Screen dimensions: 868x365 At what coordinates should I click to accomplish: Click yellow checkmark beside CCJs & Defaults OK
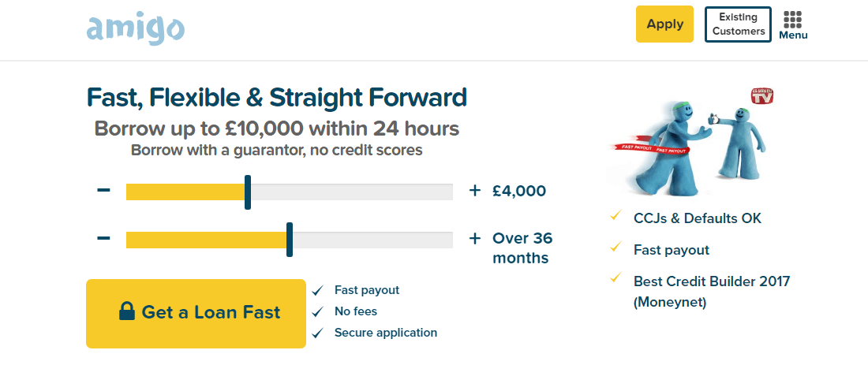pyautogui.click(x=615, y=216)
